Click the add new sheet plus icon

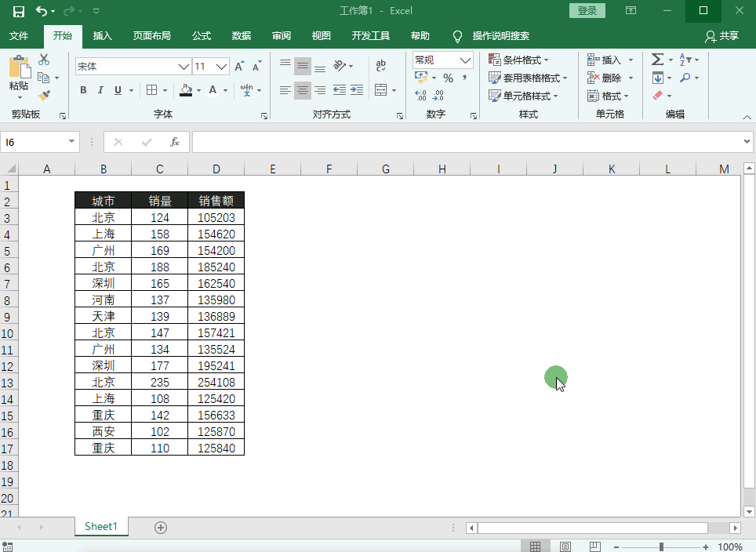161,528
